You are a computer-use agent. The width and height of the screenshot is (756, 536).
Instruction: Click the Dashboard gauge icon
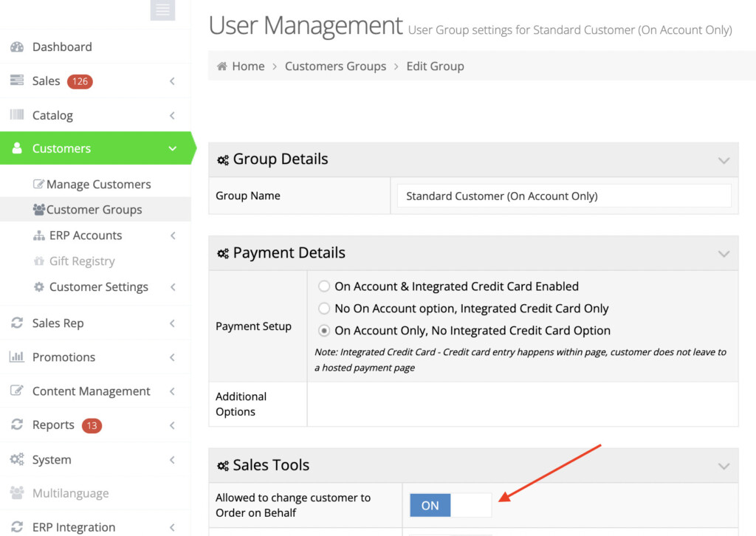(17, 47)
